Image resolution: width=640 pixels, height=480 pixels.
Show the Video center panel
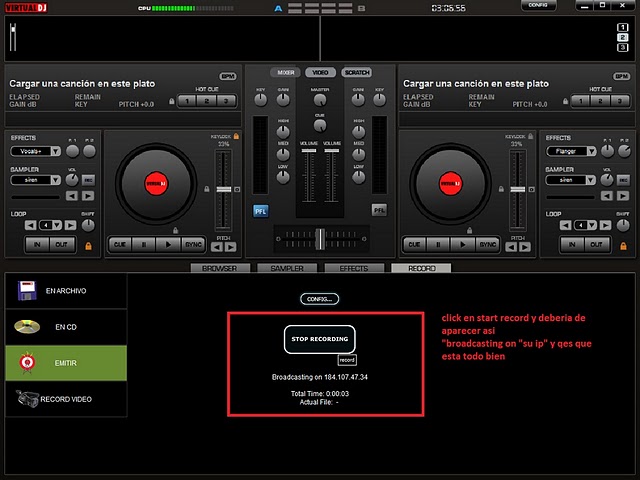click(x=320, y=72)
